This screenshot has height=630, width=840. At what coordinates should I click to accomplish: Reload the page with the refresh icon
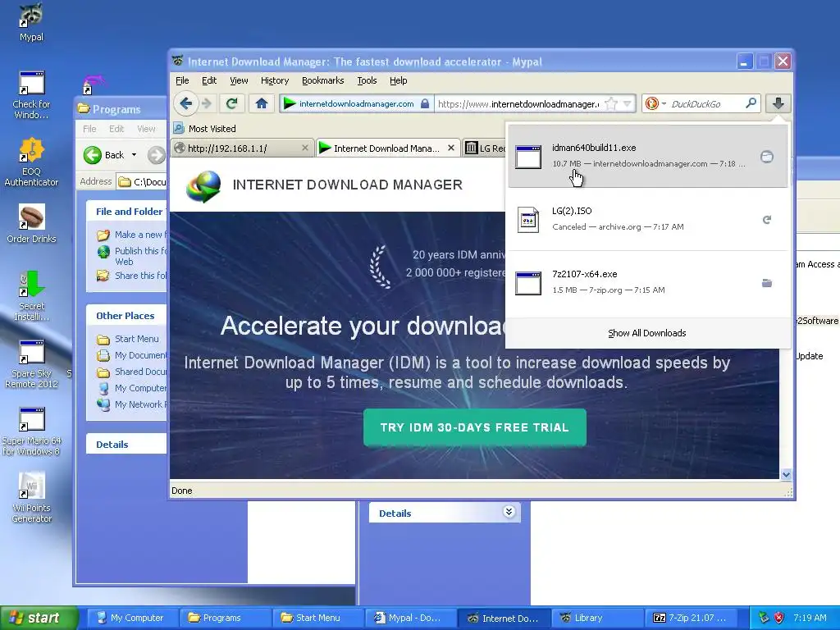pyautogui.click(x=231, y=103)
